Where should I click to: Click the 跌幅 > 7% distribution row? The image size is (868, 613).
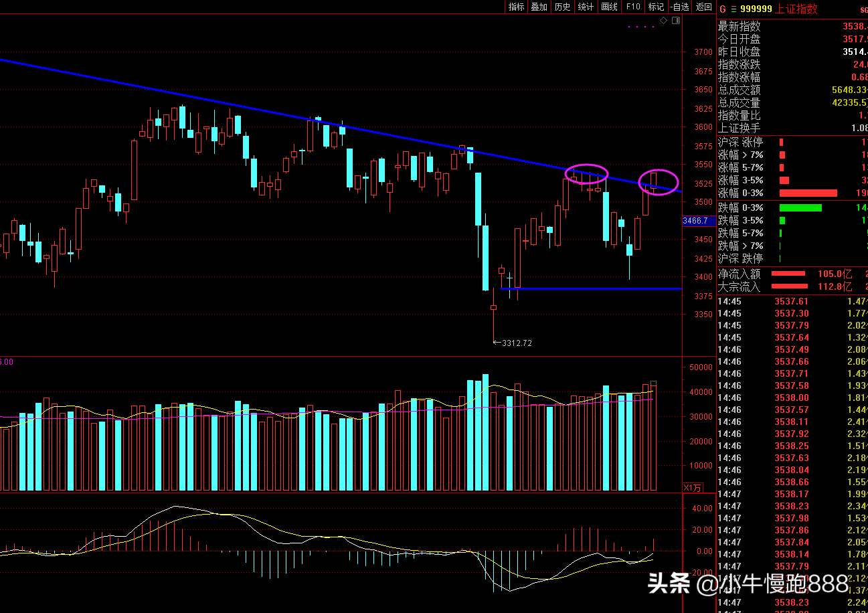pos(792,246)
